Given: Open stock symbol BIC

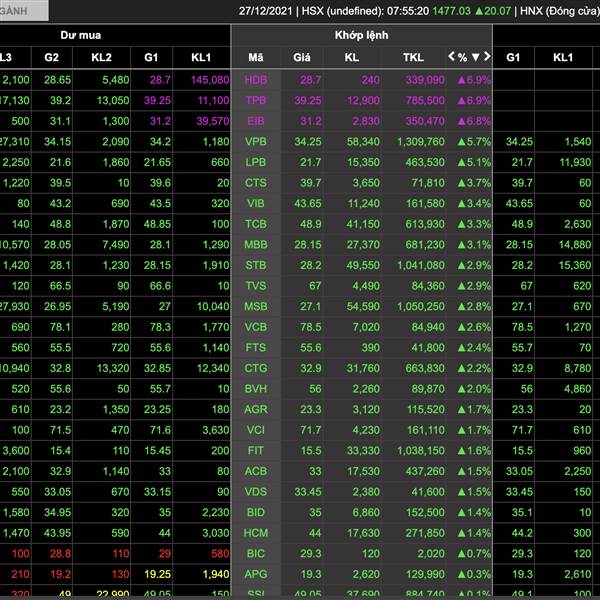Looking at the screenshot, I should (256, 554).
